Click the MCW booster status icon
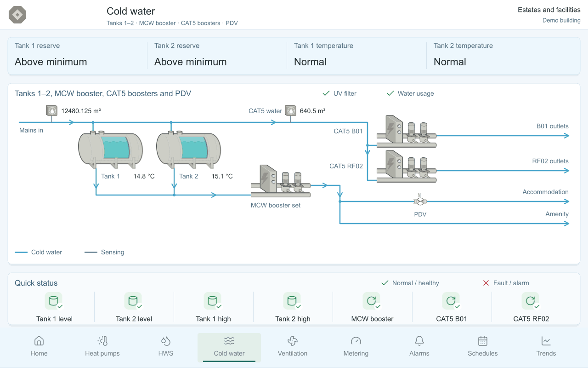Screen dimensions: 588x368 click(372, 301)
